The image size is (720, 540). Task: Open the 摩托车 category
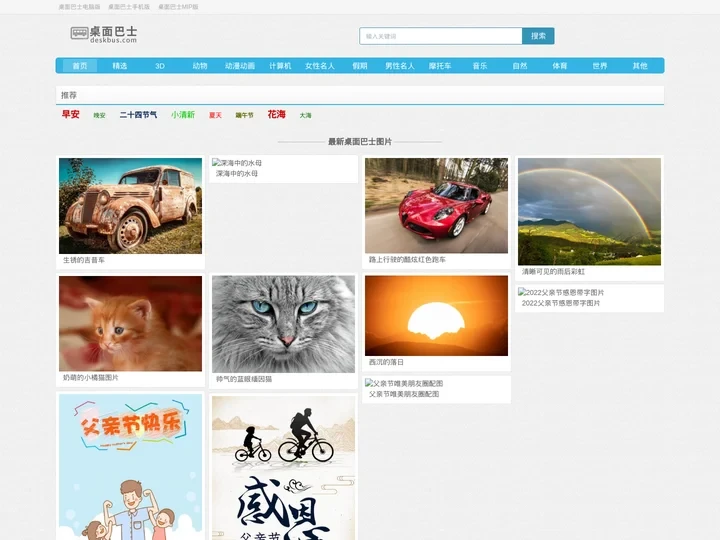point(440,66)
